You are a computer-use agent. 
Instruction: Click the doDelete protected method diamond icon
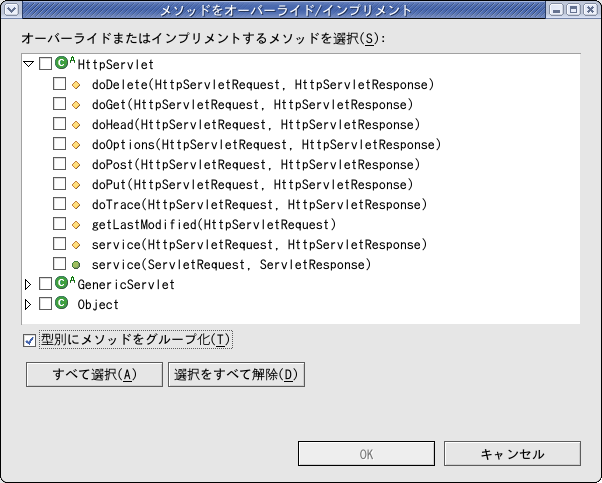tap(76, 84)
